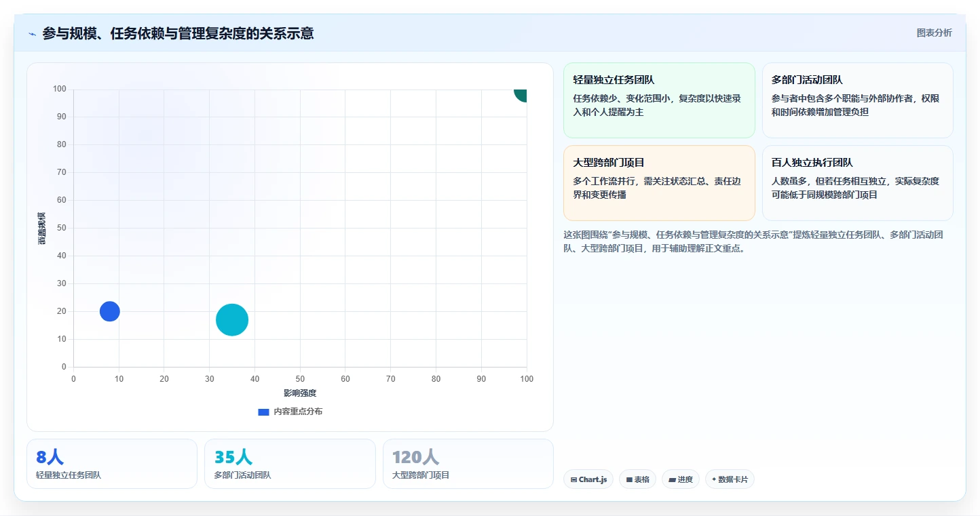Click the main title 参与规模、任务依赖与管理复杂度的关系示意
This screenshot has width=980, height=516.
[178, 33]
